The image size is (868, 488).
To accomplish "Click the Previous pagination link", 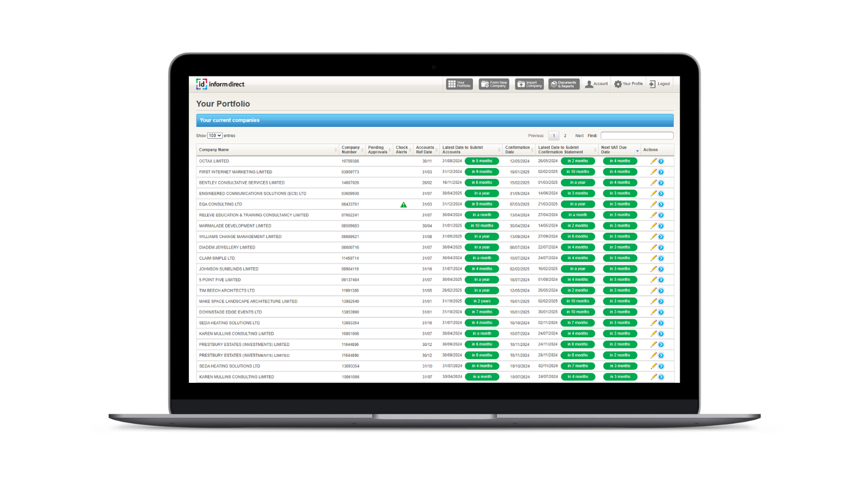I will coord(535,136).
